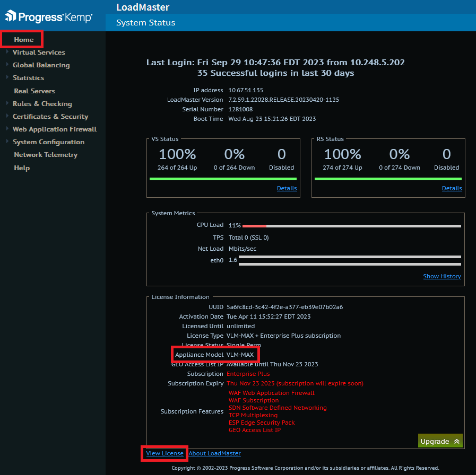Click the Subscription Expiry date text
The image size is (476, 475).
295,383
